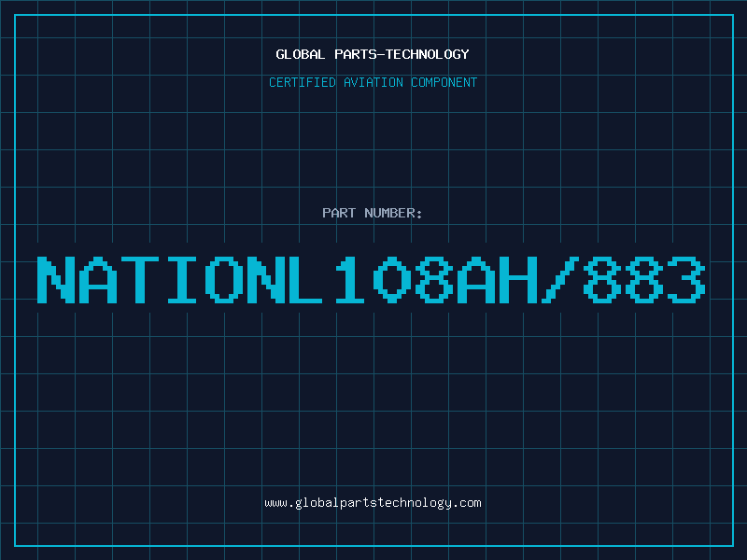Open the www.globalpartstechnology.com link
Viewport: 747px width, 560px height.
[373, 503]
